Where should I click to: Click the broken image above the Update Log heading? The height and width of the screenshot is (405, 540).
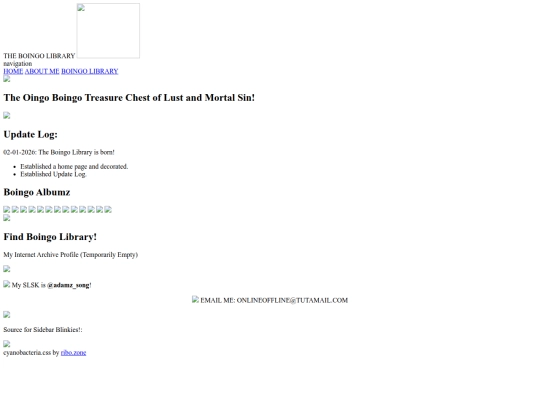pos(7,115)
